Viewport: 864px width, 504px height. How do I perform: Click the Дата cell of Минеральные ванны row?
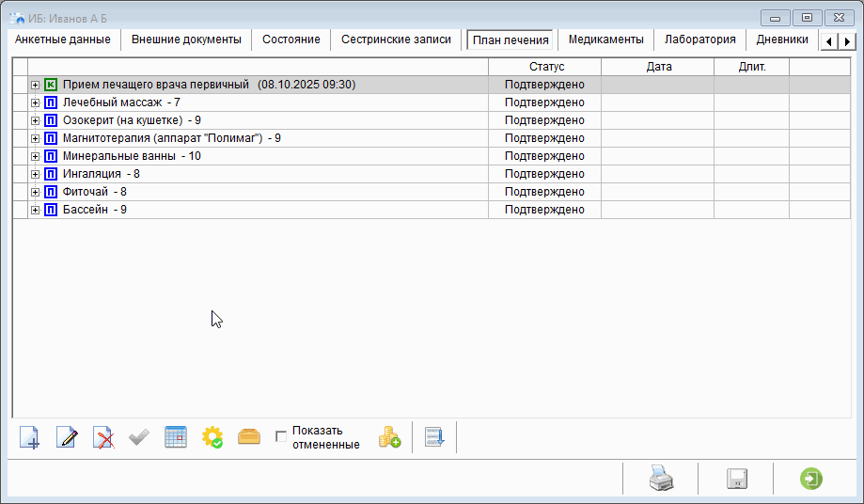coord(658,156)
